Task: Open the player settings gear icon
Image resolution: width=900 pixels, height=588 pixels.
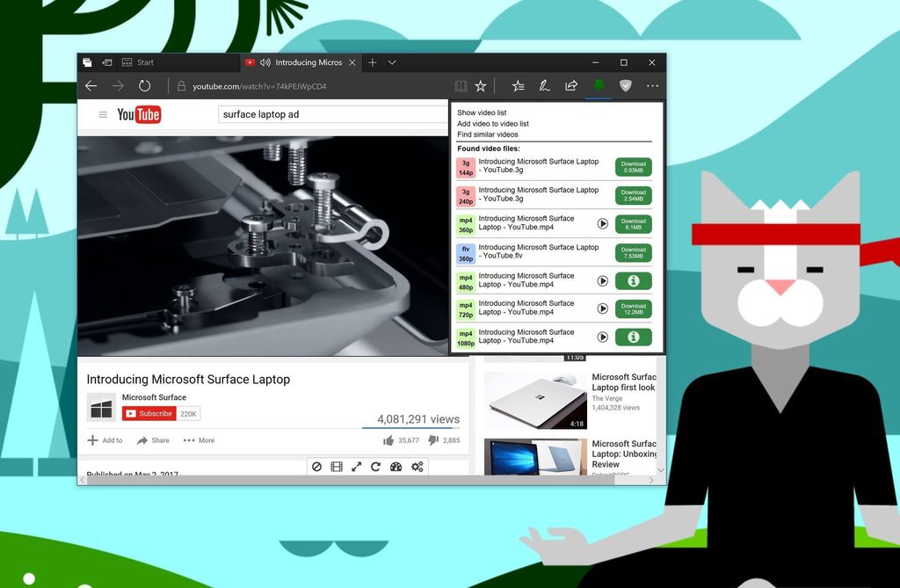Action: coord(417,467)
